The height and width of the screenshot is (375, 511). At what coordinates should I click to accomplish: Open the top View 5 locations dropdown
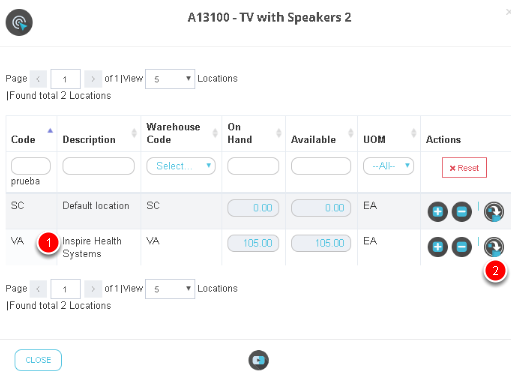[170, 79]
